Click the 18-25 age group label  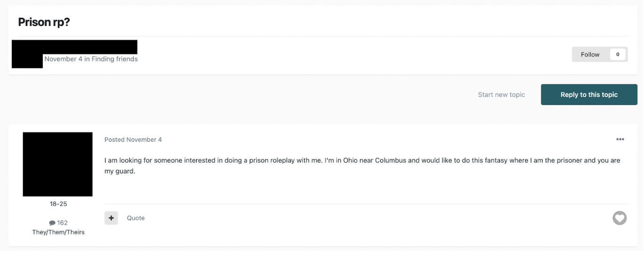coord(58,204)
